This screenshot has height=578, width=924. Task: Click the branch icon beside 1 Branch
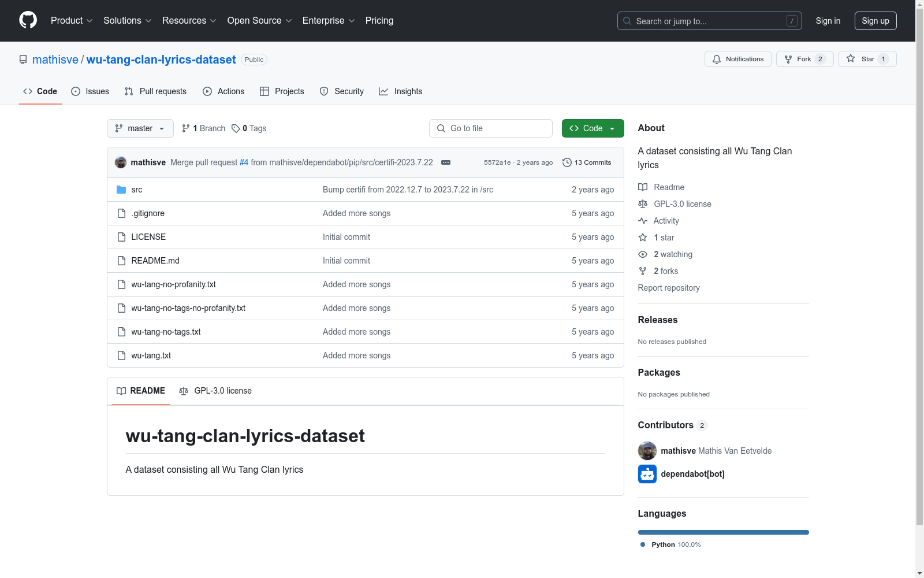(186, 128)
